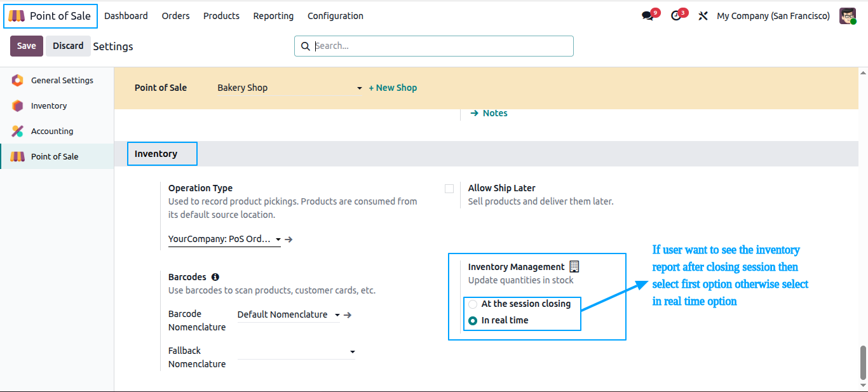Open the debug tools wrench icon
The image size is (868, 392).
pyautogui.click(x=703, y=16)
